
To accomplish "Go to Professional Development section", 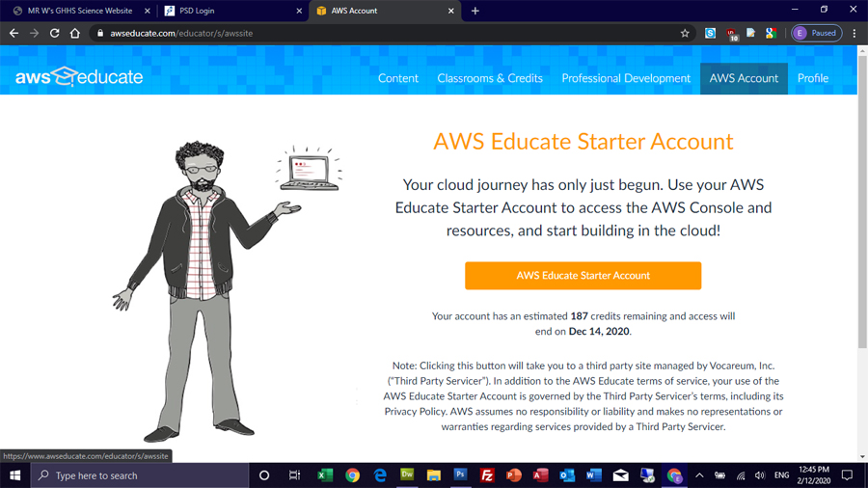I will pos(626,78).
